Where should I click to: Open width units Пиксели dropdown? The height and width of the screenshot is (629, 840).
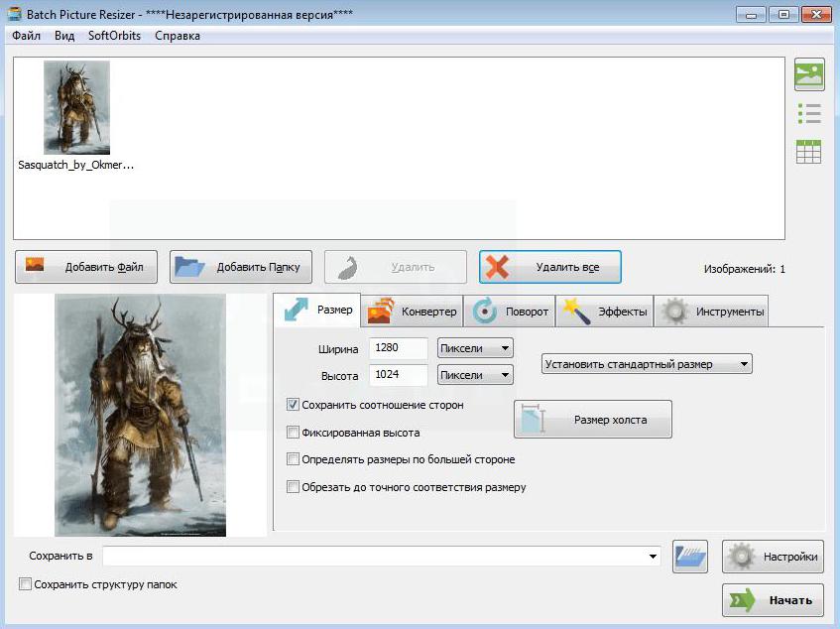475,348
